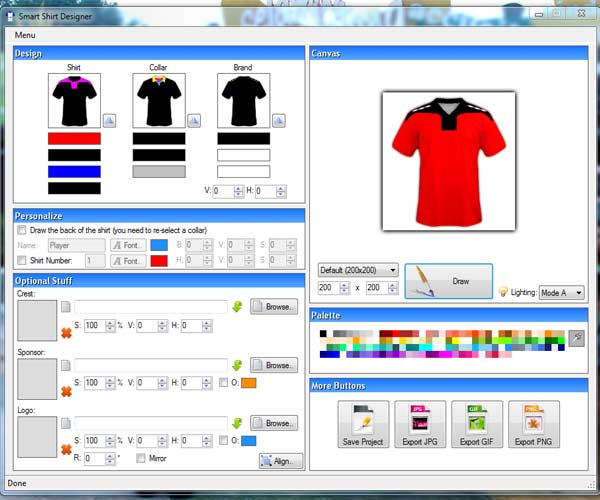Click the Export JPG icon button
600x500 pixels.
tap(420, 425)
